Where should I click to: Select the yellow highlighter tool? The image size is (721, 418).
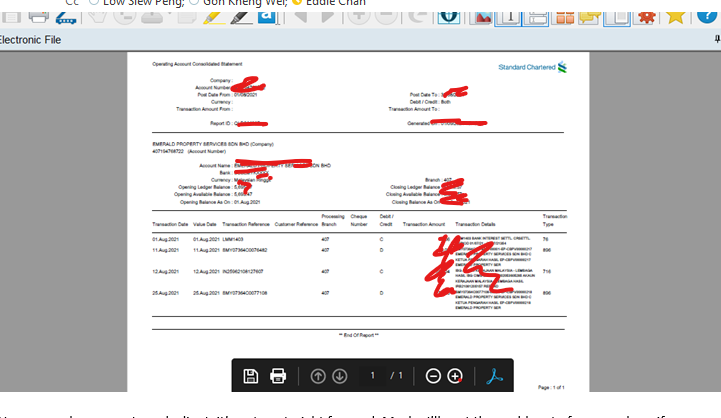pyautogui.click(x=214, y=18)
